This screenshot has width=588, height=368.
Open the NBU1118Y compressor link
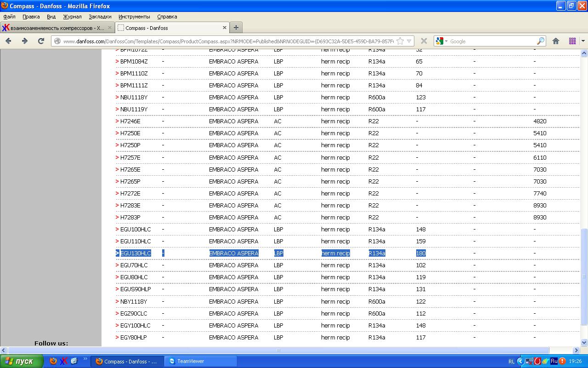134,97
